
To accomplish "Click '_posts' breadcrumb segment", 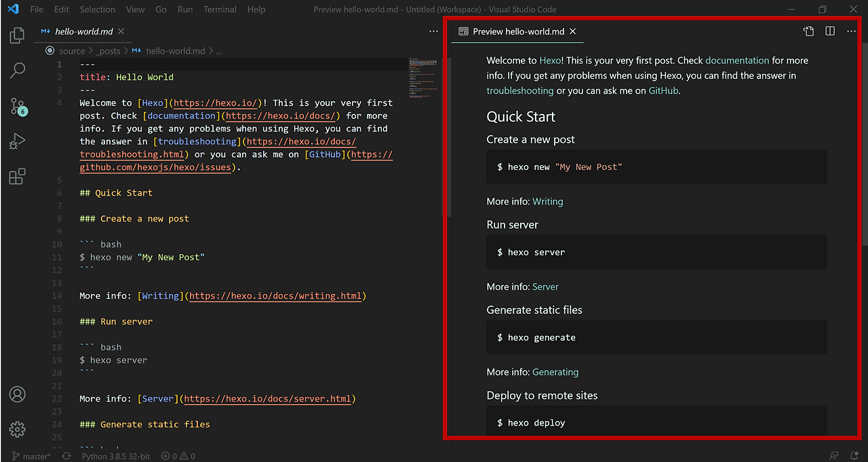I will click(x=108, y=51).
